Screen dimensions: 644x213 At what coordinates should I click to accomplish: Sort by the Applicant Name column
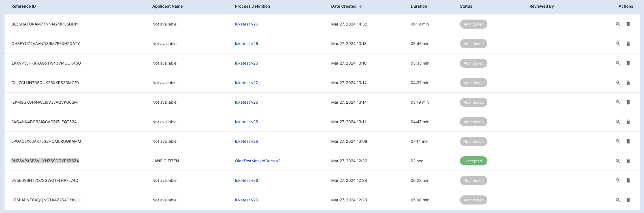[167, 6]
